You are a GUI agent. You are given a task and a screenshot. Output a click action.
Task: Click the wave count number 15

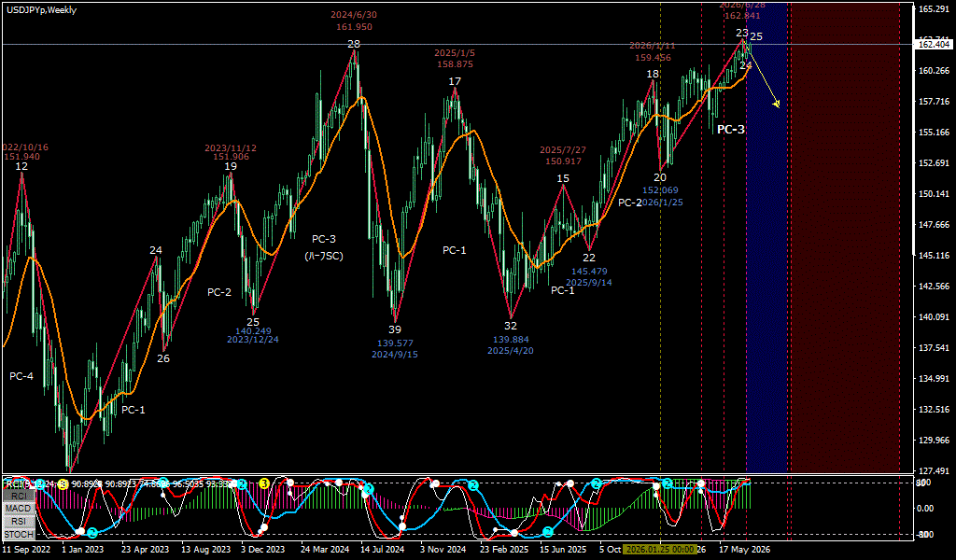[563, 178]
